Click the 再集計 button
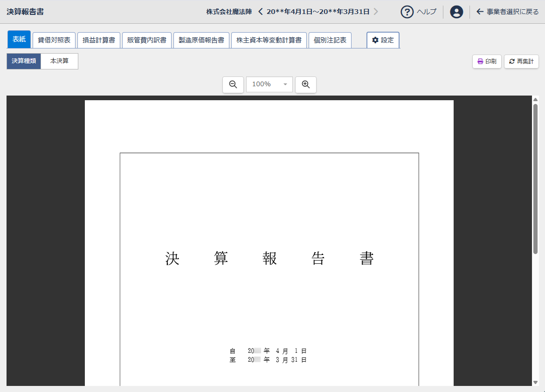 click(x=521, y=61)
